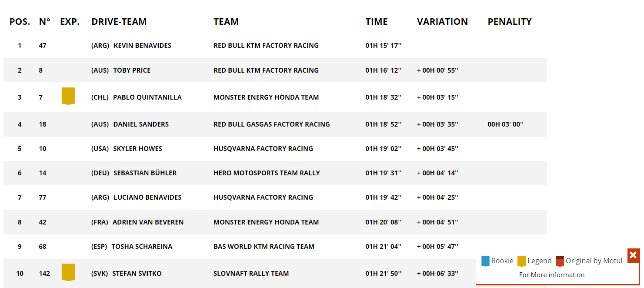Click the Hero Motosports Team Rally entry
Screen dimensions: 644x288
point(267,173)
